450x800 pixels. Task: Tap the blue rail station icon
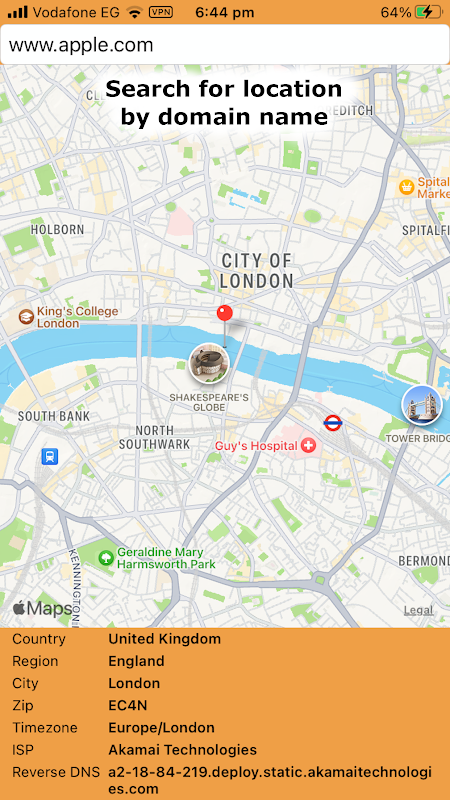(49, 456)
